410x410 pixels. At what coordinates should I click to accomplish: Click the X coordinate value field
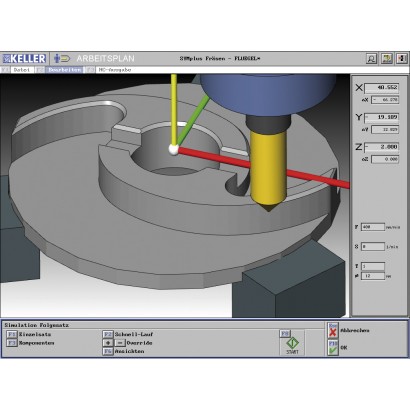pyautogui.click(x=382, y=88)
